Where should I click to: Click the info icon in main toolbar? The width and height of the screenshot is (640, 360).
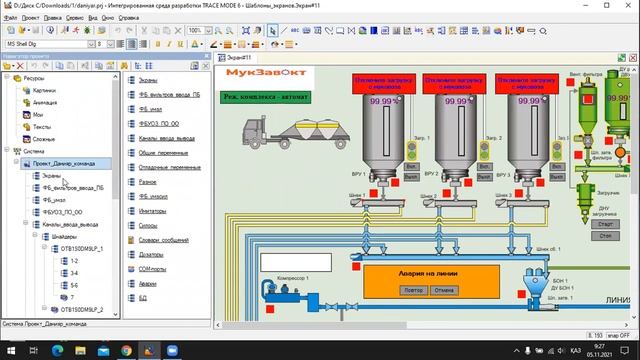(50, 30)
